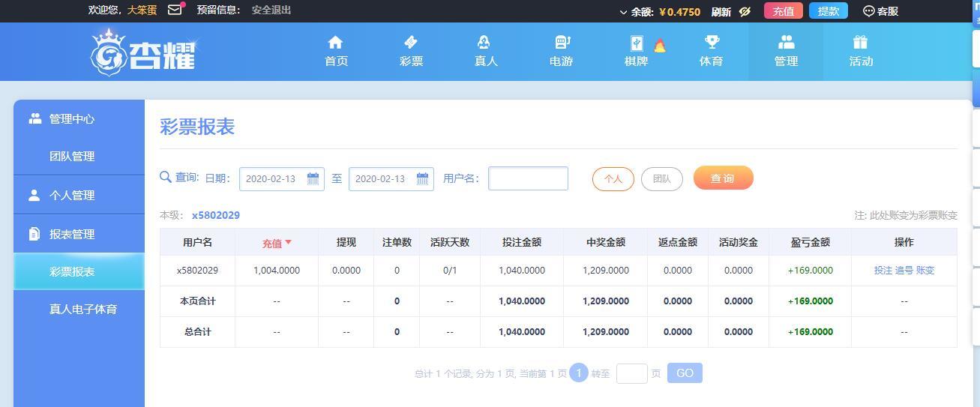Expand 报表管理 in the sidebar

tap(79, 234)
